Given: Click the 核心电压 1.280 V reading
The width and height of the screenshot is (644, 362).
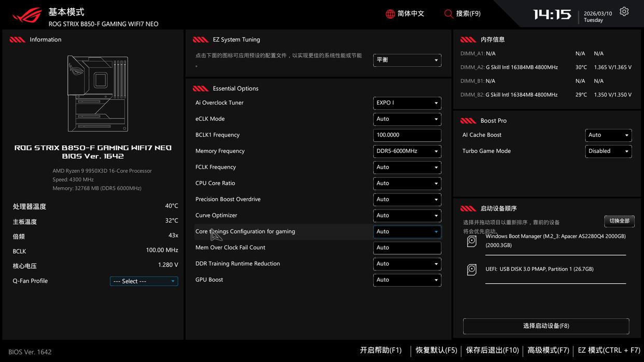Looking at the screenshot, I should [95, 265].
